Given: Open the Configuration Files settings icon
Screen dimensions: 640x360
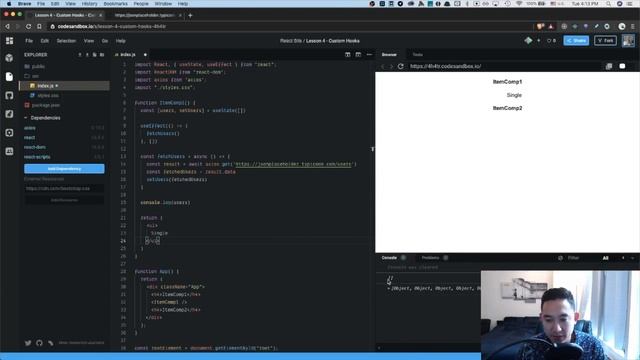Looking at the screenshot, I should point(9,133).
